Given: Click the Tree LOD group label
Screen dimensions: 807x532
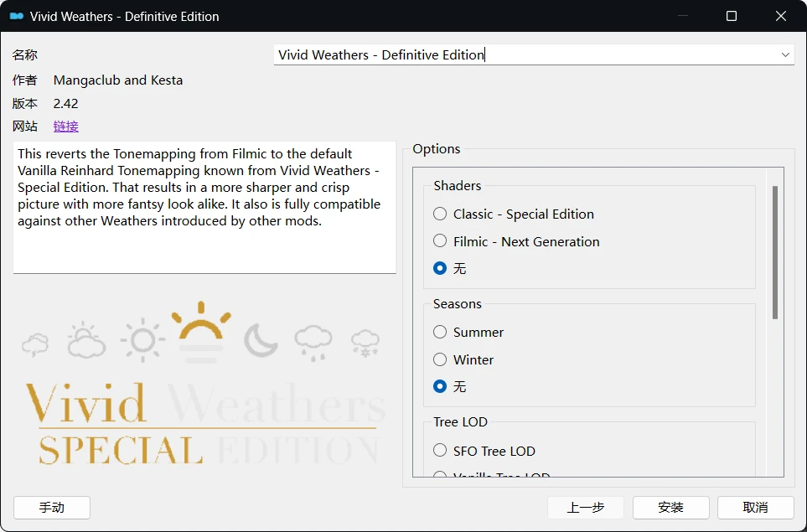Looking at the screenshot, I should click(x=460, y=422).
